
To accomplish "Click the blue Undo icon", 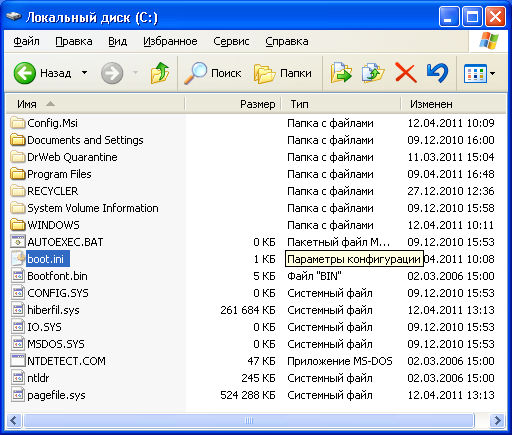I will [x=437, y=73].
